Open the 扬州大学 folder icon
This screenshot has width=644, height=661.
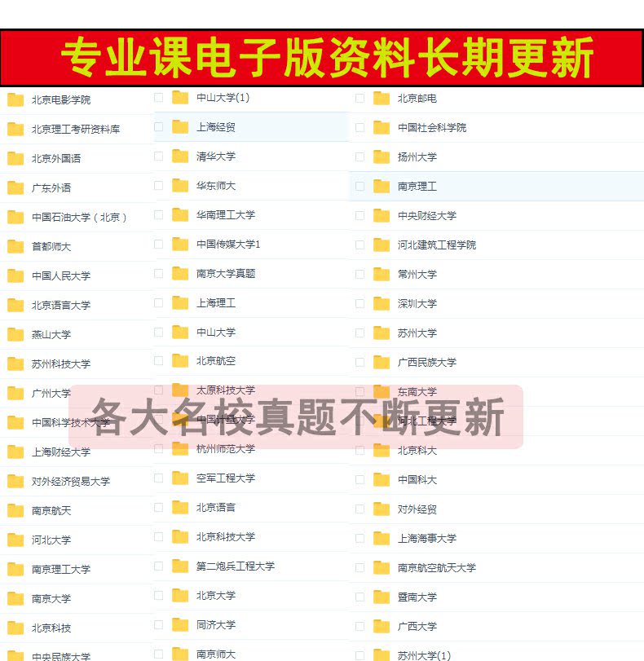coord(382,156)
